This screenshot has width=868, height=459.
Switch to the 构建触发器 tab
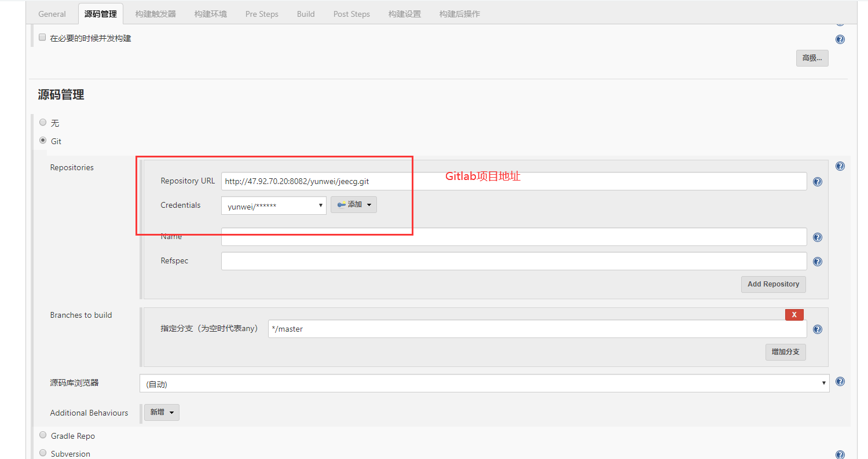pos(155,14)
